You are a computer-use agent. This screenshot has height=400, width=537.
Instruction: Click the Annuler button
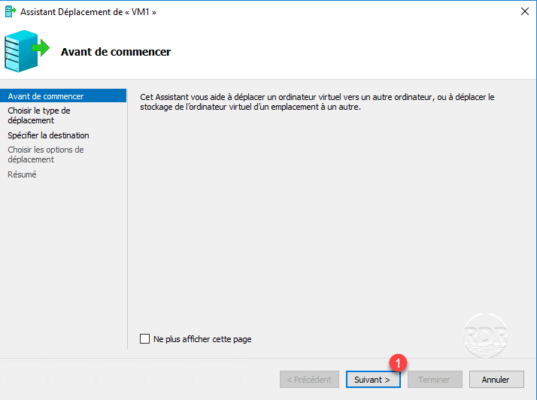pos(496,379)
